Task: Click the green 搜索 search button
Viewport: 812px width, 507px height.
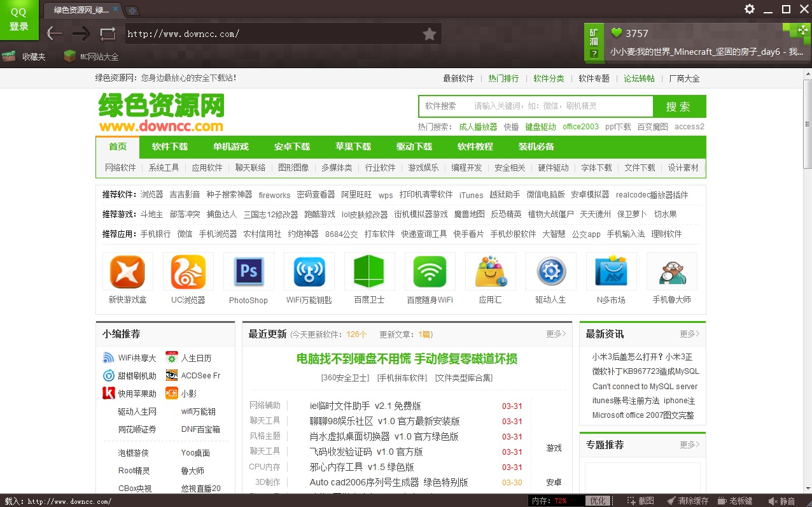Action: pos(680,106)
